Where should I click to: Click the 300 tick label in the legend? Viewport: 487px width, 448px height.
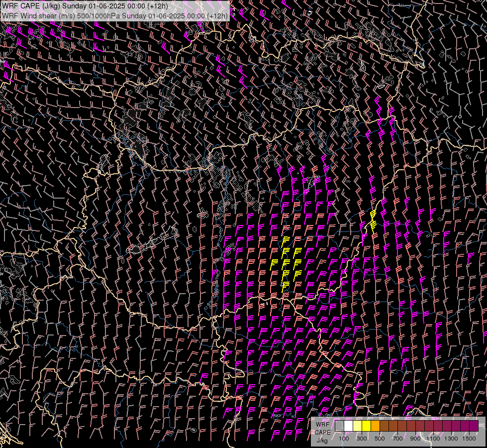(x=362, y=439)
